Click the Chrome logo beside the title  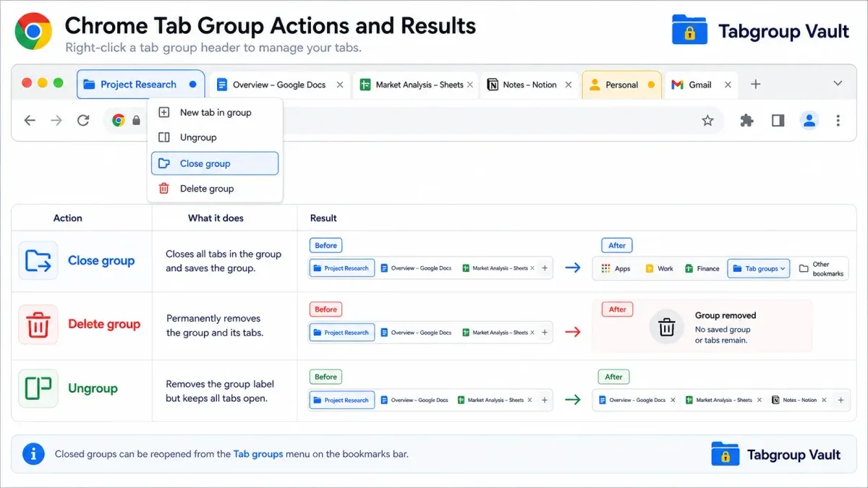point(33,31)
